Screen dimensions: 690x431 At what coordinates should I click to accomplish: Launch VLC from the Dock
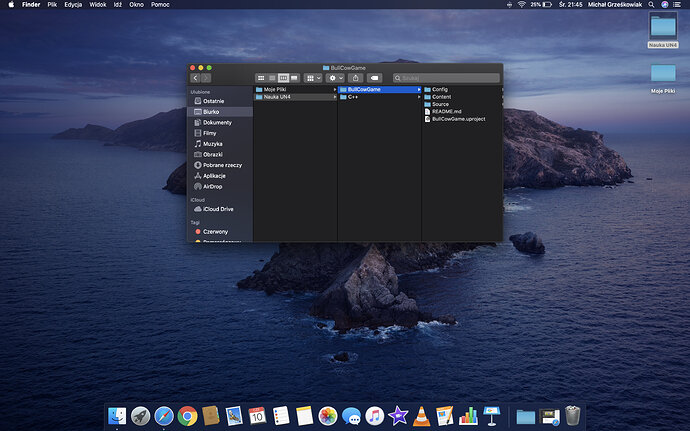(x=422, y=415)
